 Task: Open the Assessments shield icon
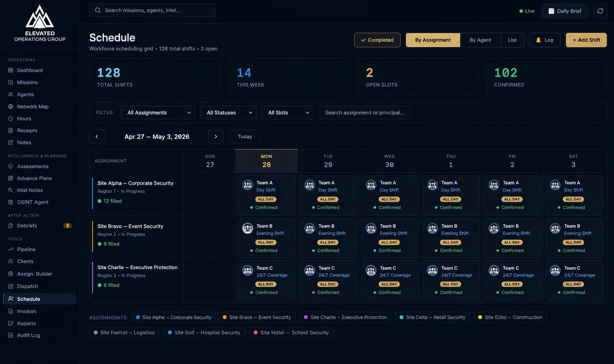[11, 166]
